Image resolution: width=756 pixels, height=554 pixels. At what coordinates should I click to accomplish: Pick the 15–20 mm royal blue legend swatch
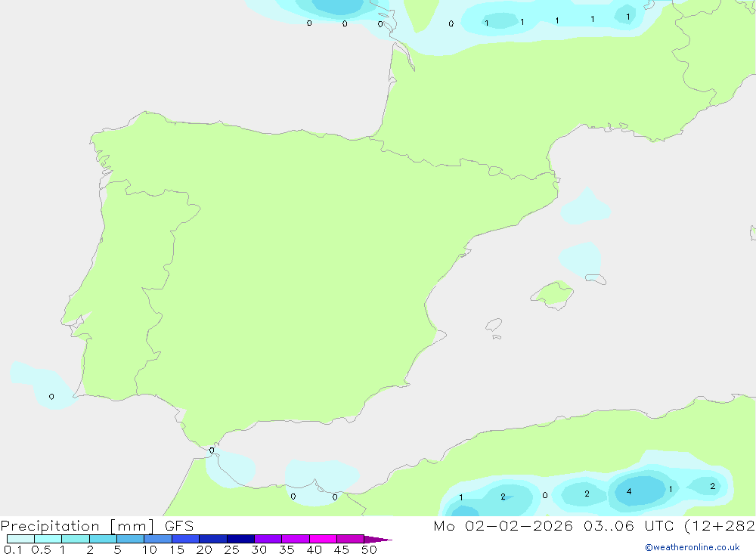pos(185,539)
